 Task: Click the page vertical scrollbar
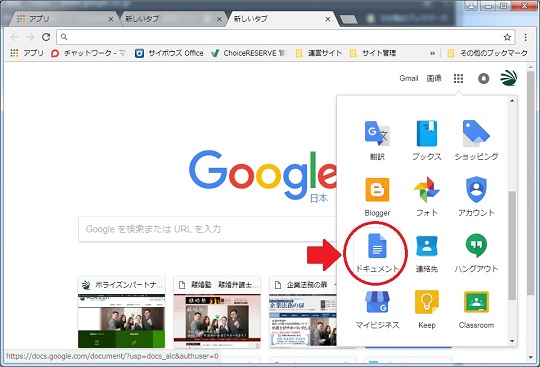point(530,182)
